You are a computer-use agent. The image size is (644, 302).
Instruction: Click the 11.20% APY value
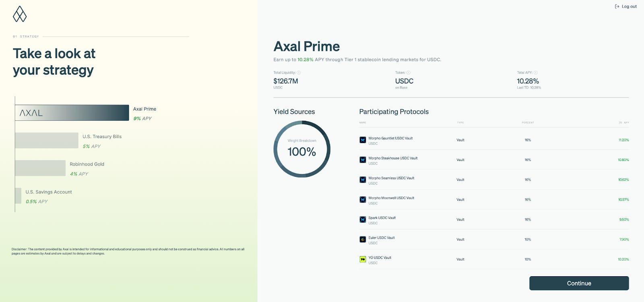tap(624, 140)
